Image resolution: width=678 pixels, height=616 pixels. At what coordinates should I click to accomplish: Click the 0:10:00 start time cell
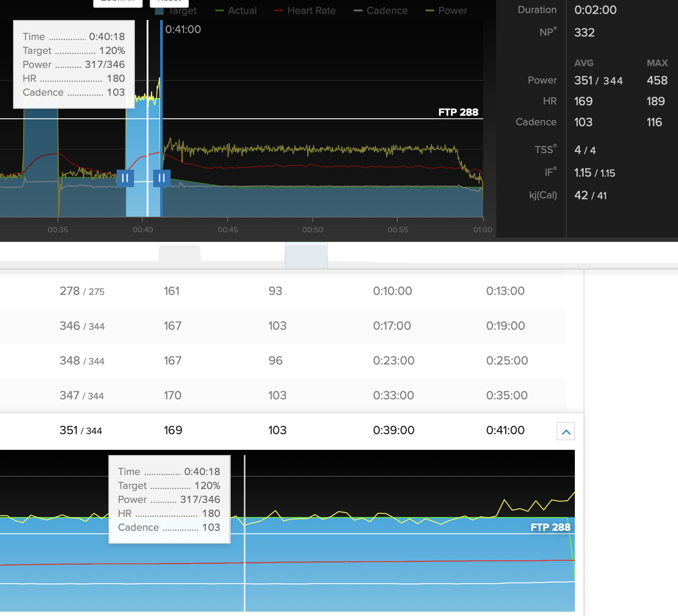(x=393, y=291)
